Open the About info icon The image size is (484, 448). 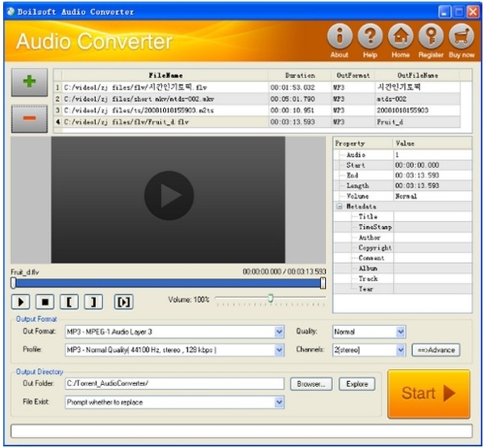coord(340,36)
